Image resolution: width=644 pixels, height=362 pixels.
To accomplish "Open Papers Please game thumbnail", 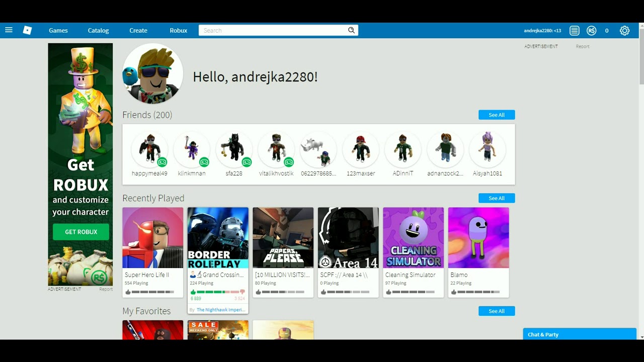I will click(283, 238).
